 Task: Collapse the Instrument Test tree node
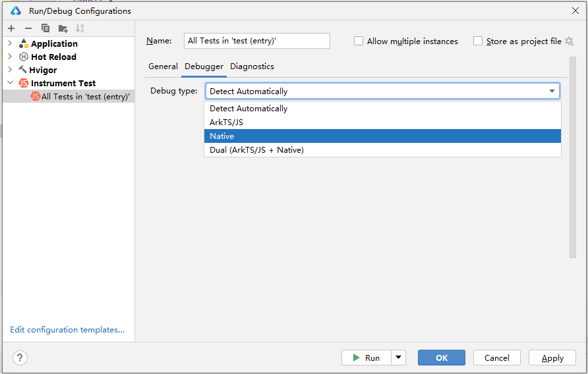pos(10,84)
